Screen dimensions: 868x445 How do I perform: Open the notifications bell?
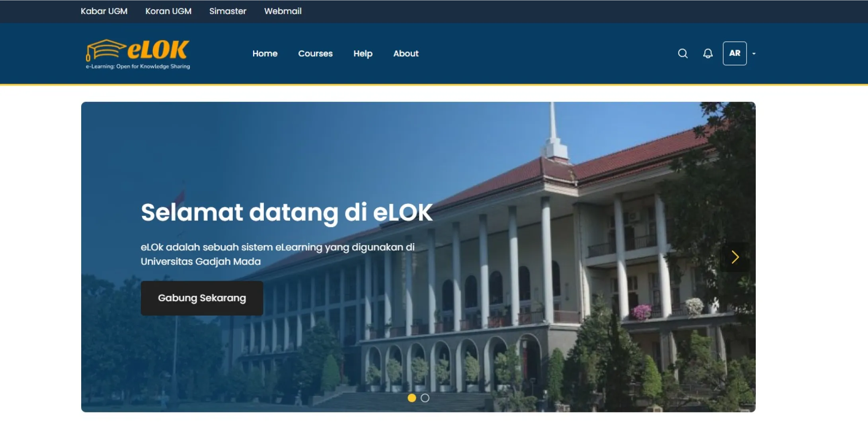click(708, 53)
